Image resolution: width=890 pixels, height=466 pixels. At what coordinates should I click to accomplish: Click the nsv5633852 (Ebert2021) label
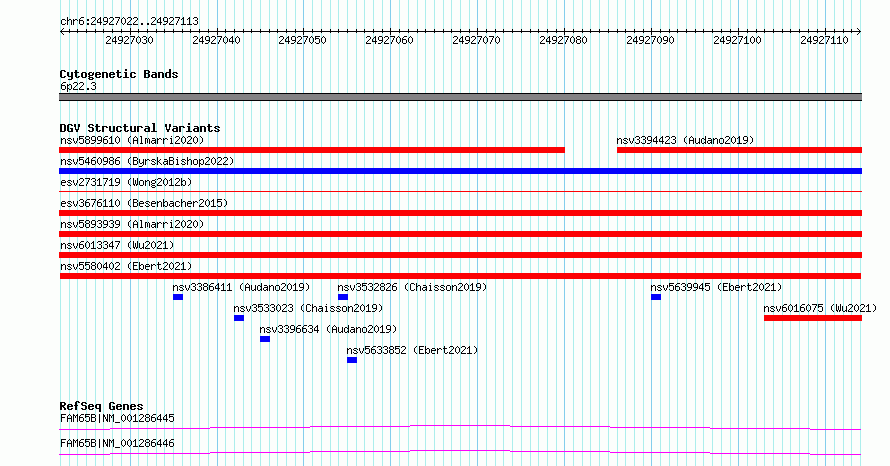click(412, 350)
